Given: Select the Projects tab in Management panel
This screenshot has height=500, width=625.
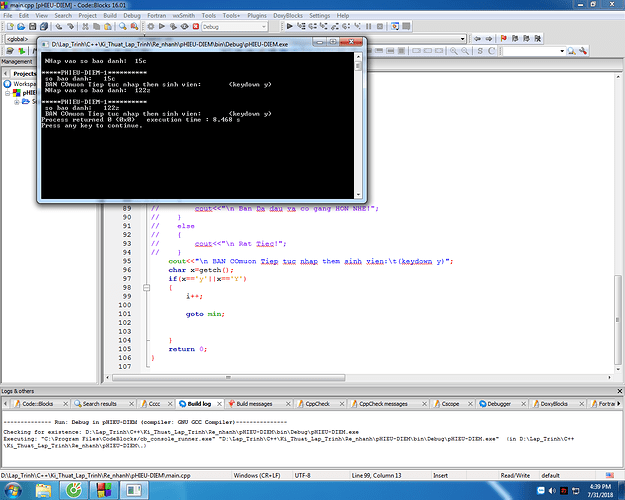Looking at the screenshot, I should (x=24, y=73).
